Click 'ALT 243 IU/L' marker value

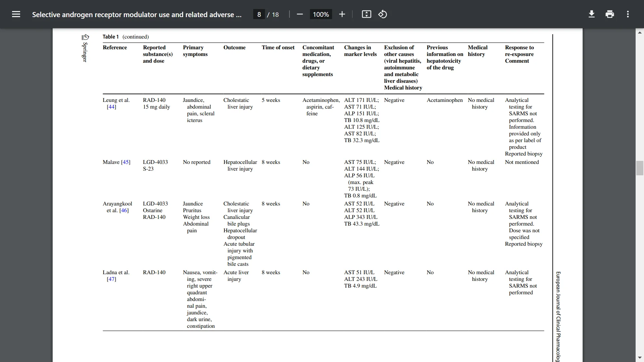[x=361, y=279]
